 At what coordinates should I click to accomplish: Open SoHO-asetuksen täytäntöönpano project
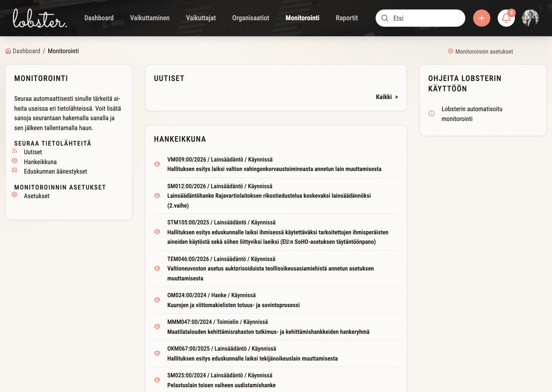(x=278, y=237)
